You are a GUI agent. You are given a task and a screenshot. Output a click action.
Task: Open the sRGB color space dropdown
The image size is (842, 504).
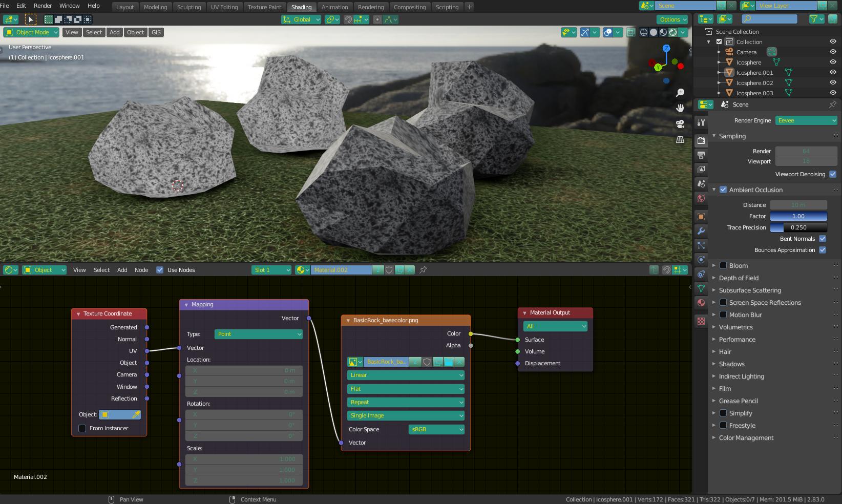pos(436,429)
